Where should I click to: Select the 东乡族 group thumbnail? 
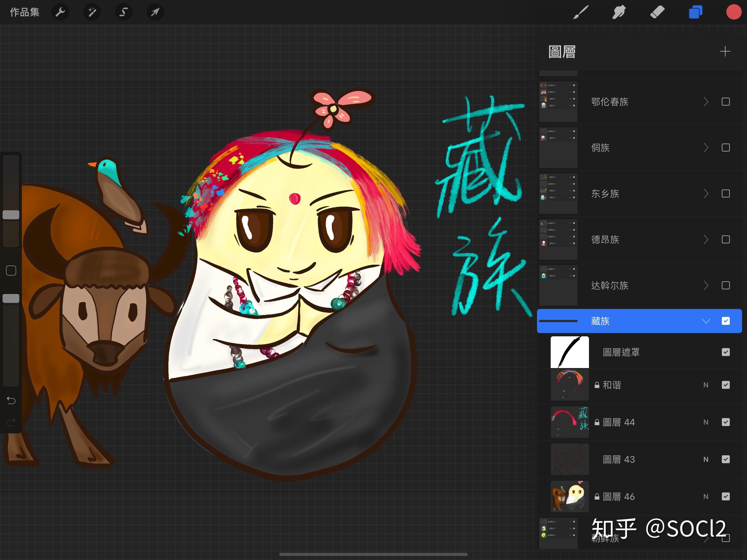click(558, 194)
